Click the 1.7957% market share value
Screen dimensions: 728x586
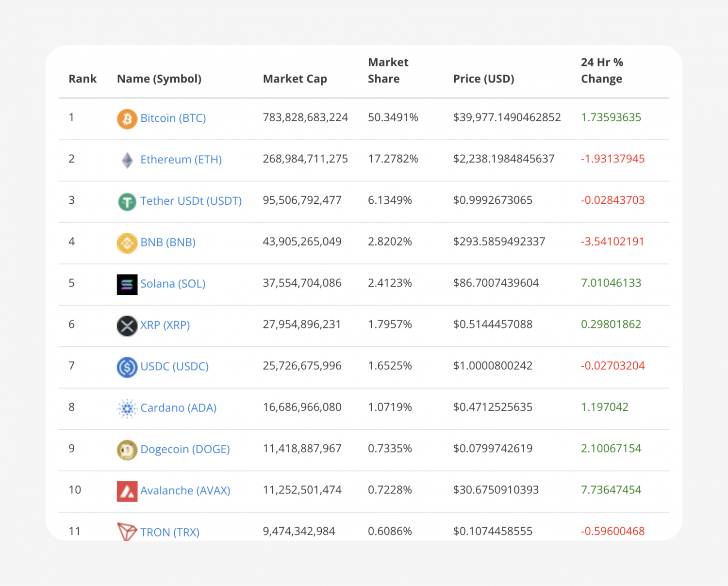(390, 324)
